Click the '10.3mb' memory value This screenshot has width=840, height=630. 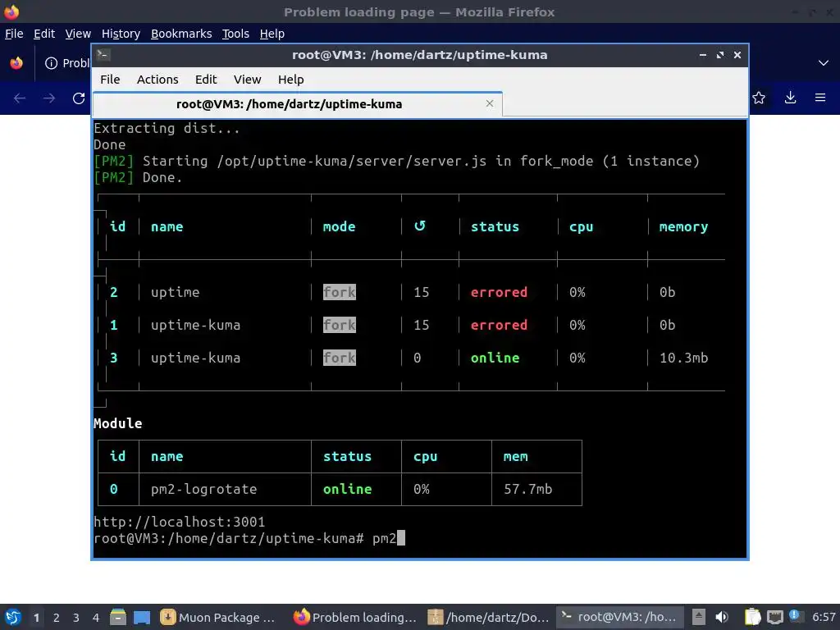683,358
